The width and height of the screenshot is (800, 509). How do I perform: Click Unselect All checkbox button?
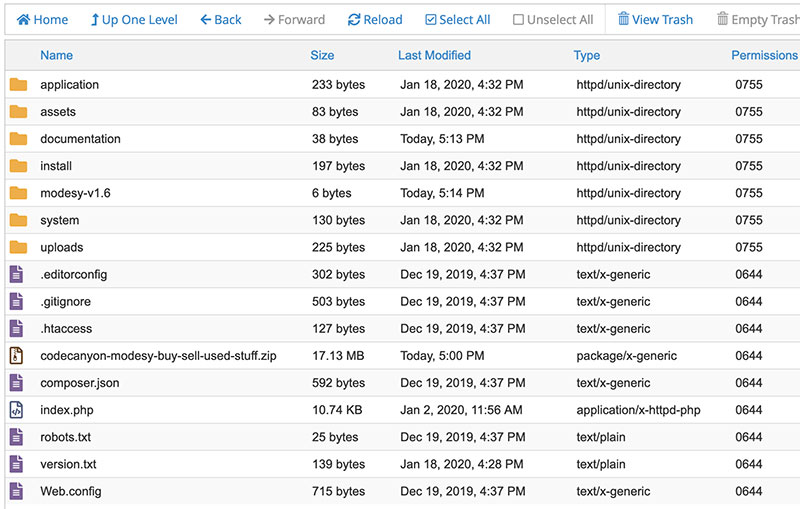[553, 19]
